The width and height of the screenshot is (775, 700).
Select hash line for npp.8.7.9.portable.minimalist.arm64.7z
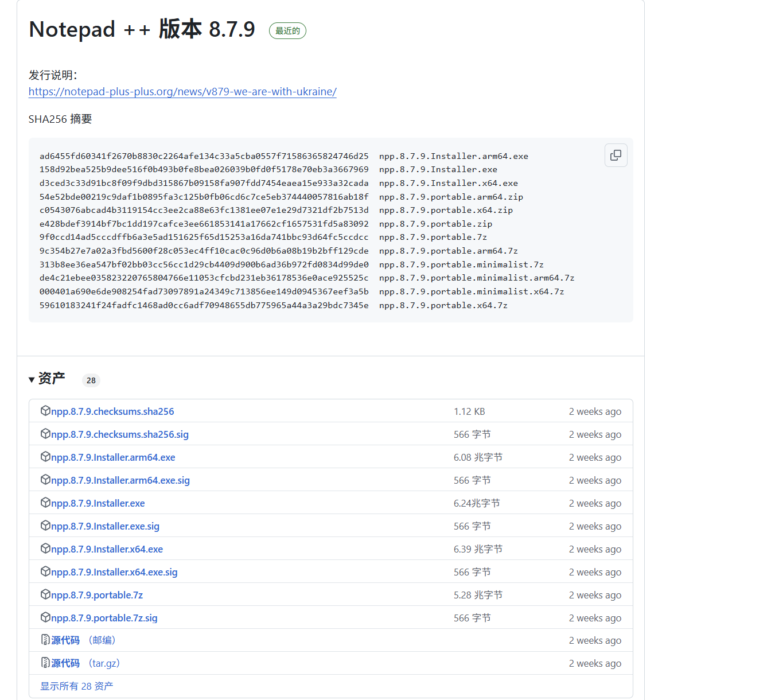(x=307, y=278)
